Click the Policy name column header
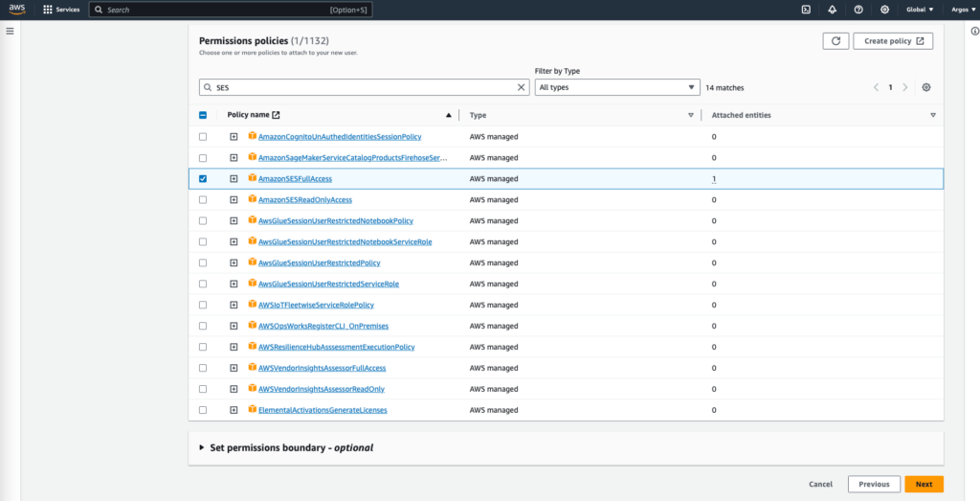980x501 pixels. (x=248, y=115)
